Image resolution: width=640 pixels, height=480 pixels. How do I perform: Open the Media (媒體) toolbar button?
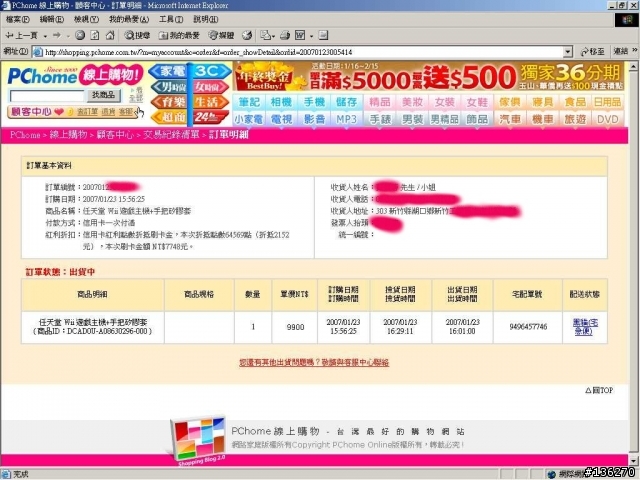click(221, 36)
